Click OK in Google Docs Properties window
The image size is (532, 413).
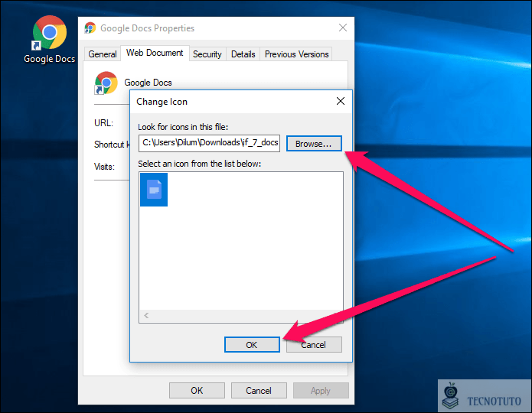[x=197, y=390]
